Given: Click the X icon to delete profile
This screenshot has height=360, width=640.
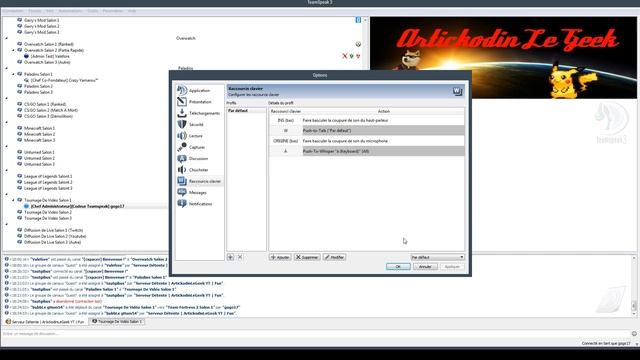Looking at the screenshot, I should (x=240, y=257).
